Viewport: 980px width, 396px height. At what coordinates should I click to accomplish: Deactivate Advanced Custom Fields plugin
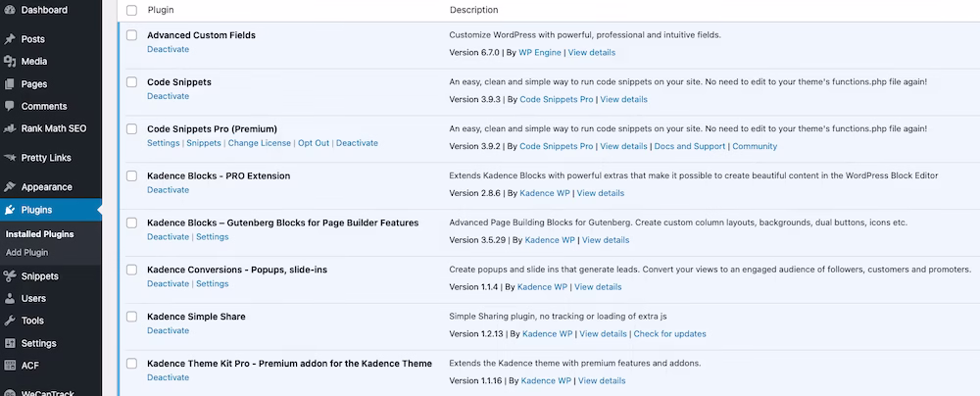169,49
